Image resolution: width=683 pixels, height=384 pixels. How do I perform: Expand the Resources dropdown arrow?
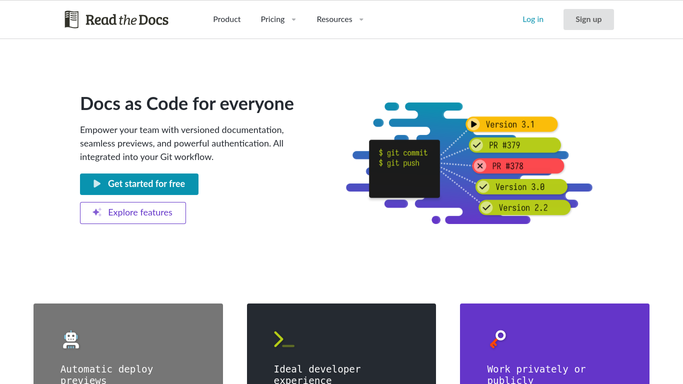[361, 20]
